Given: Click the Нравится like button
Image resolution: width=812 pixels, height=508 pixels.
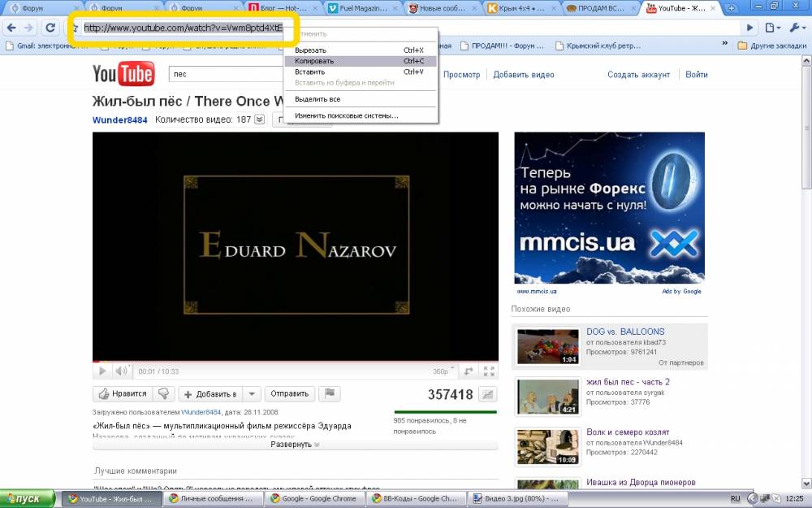Looking at the screenshot, I should 123,394.
